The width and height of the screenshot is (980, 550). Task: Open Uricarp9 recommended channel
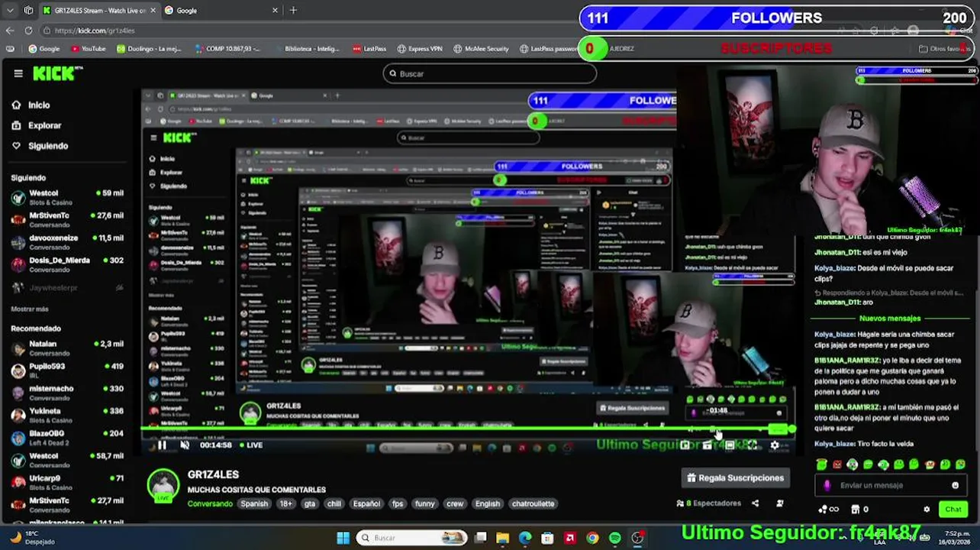(67, 483)
